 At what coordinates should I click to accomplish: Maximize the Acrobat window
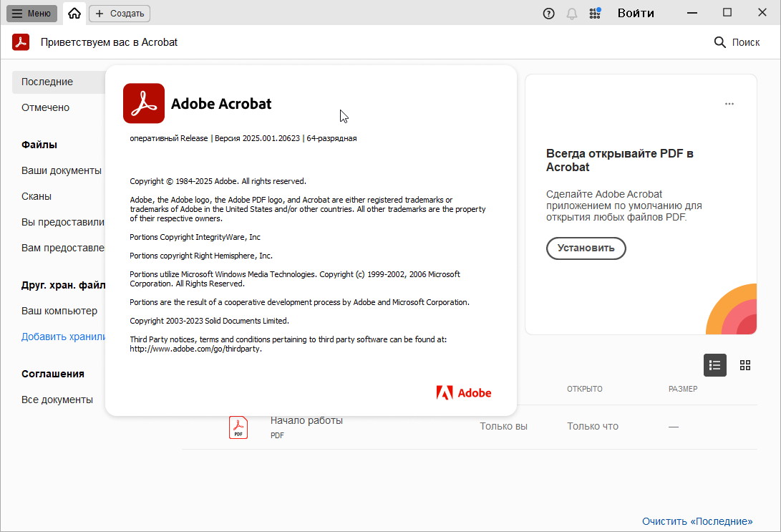coord(727,13)
